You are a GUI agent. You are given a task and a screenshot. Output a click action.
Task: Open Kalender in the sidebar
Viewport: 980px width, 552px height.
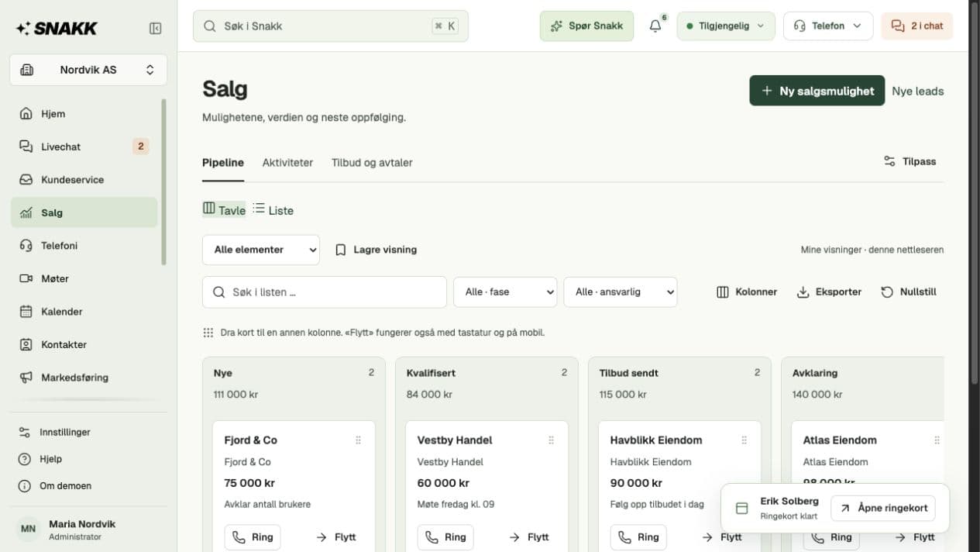(x=84, y=312)
